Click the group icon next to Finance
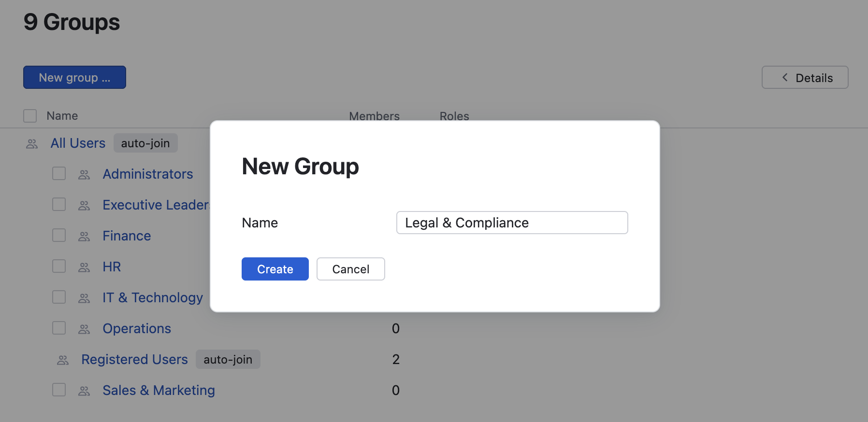Viewport: 868px width, 422px height. [x=84, y=237]
